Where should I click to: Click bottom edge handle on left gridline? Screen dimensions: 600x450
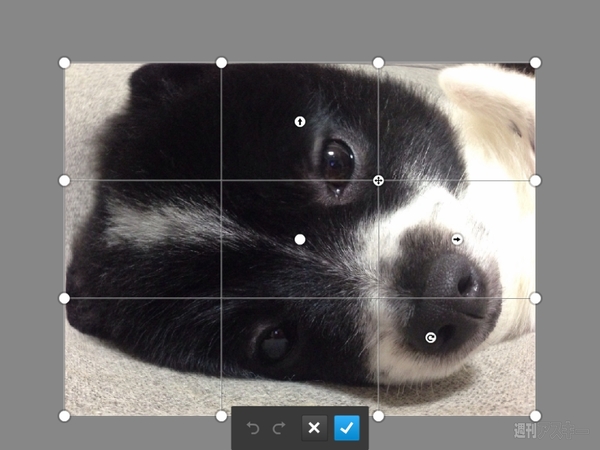[x=221, y=416]
